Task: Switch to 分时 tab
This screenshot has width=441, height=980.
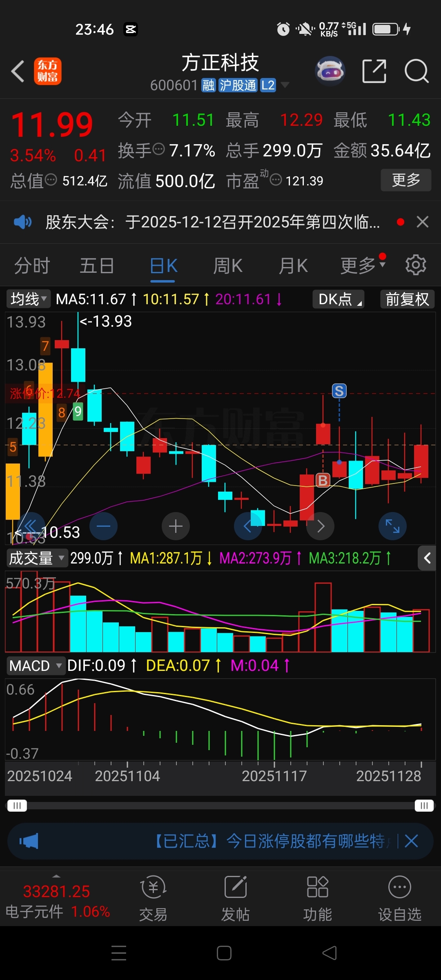Action: 32,266
